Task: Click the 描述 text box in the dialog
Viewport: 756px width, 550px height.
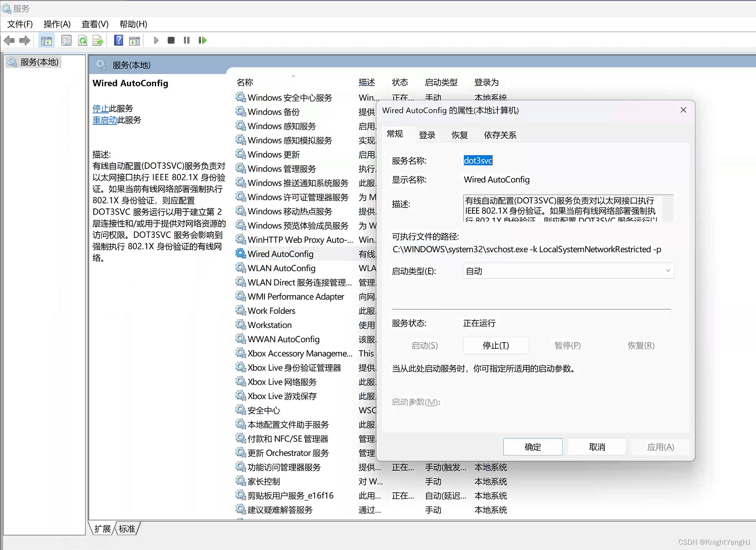Action: click(568, 208)
